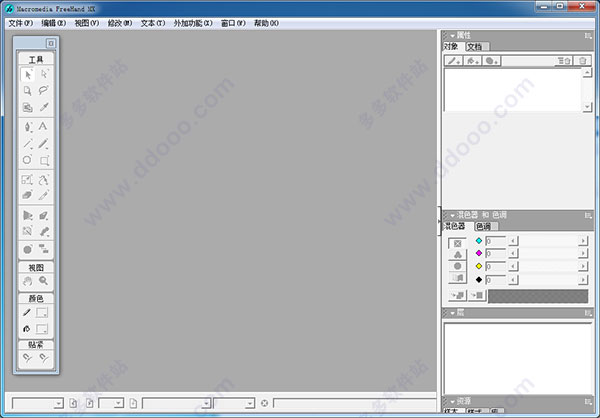600x418 pixels.
Task: Switch to RGB mixer mode
Action: (x=457, y=255)
